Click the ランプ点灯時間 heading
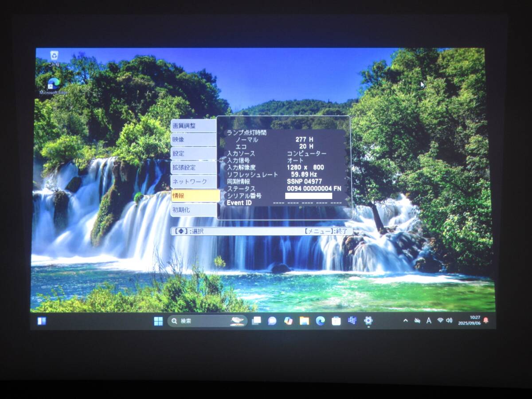Screen dimensions: 532x399 click(x=247, y=132)
